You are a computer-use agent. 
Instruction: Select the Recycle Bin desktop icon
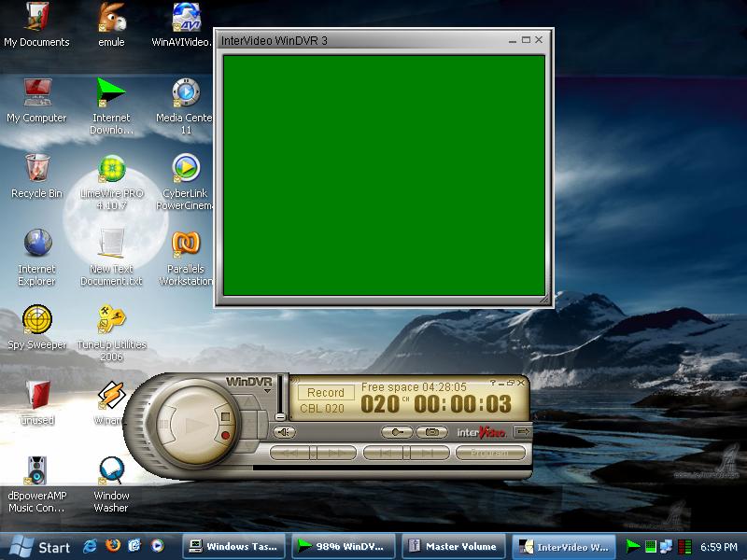pos(36,176)
